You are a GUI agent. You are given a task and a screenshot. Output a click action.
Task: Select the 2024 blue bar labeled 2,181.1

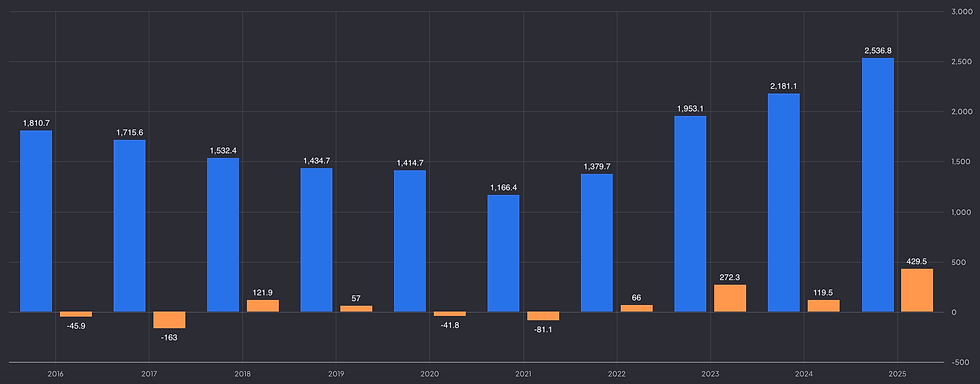[784, 203]
